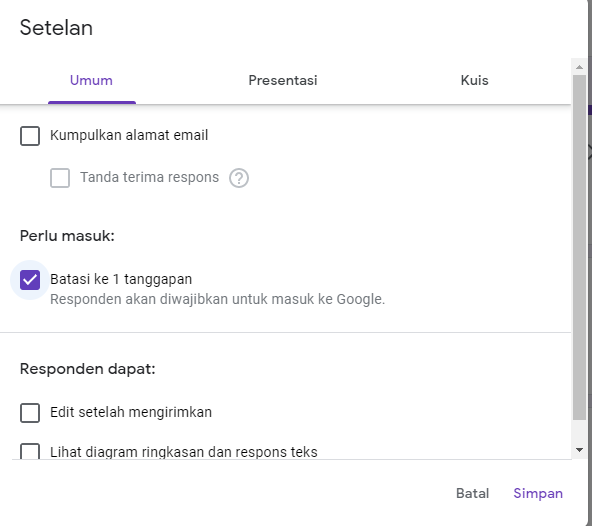592x526 pixels.
Task: Save settings with the Simpan button
Action: pyautogui.click(x=538, y=493)
